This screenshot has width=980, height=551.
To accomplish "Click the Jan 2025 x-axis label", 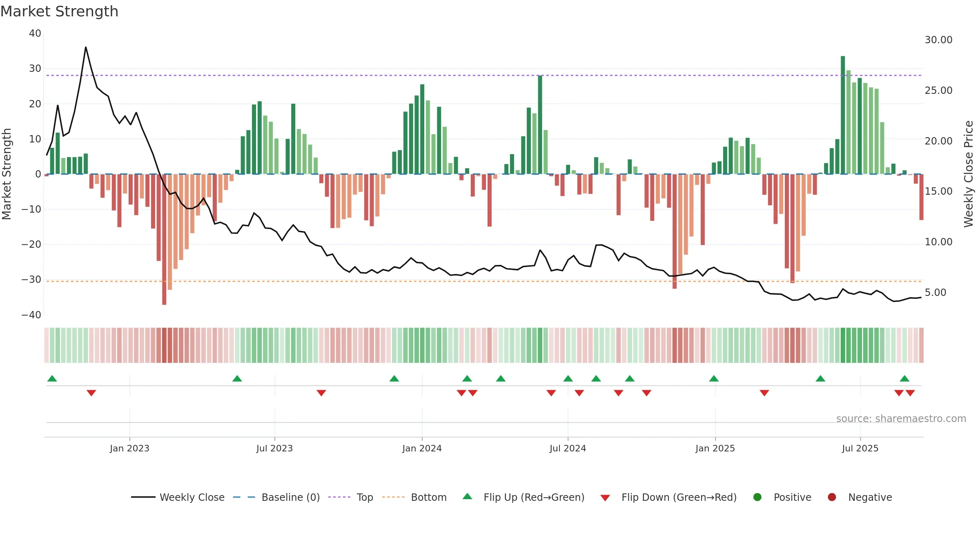I will (715, 448).
